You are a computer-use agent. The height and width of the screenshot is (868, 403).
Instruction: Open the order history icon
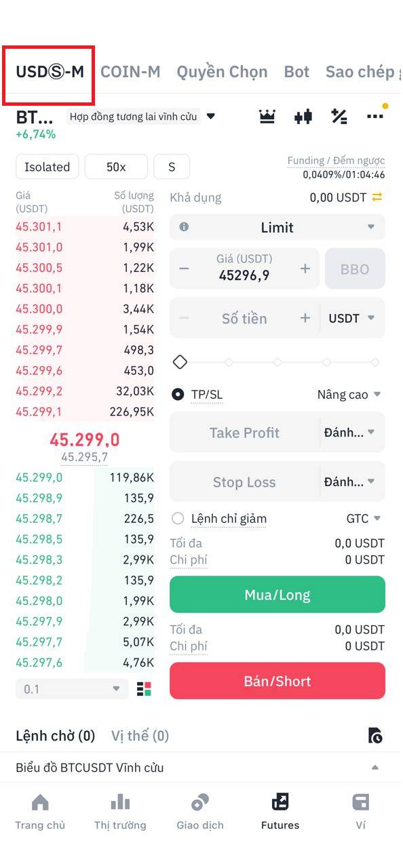click(x=375, y=735)
